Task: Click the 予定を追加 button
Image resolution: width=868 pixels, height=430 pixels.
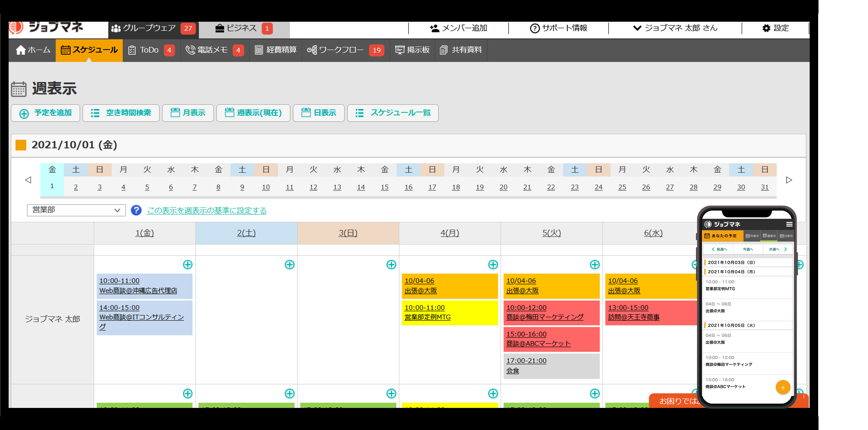Action: pos(45,113)
